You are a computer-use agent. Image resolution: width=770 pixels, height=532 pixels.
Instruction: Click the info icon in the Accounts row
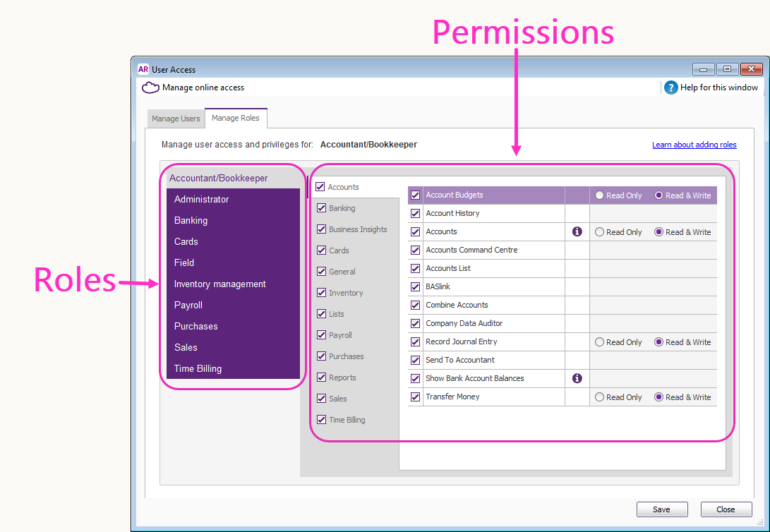(x=577, y=231)
